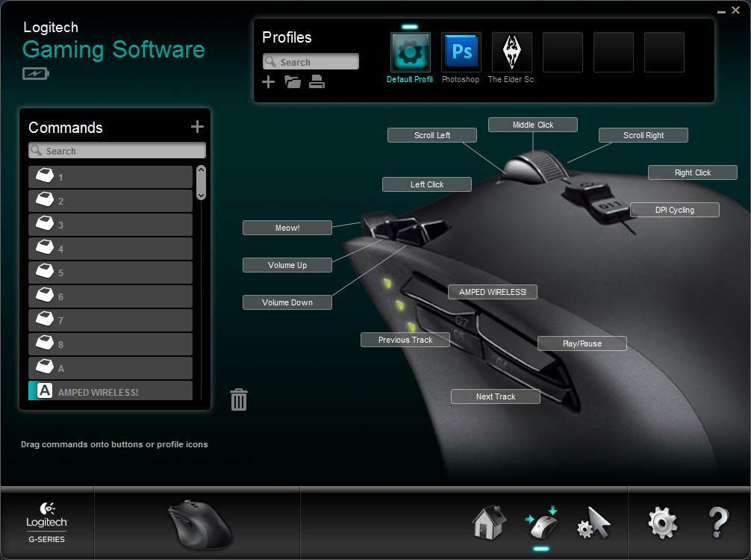Image resolution: width=751 pixels, height=560 pixels.
Task: Click the Profiles search field
Action: [x=311, y=62]
